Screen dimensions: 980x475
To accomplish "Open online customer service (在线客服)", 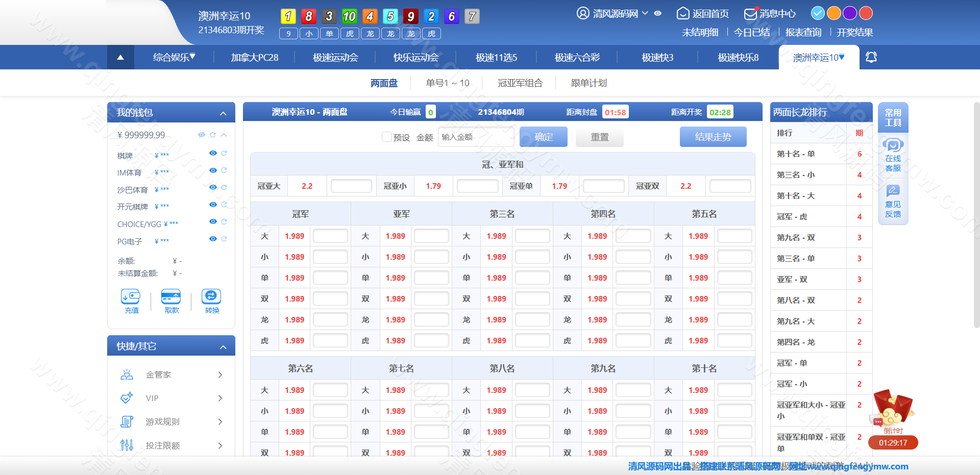I will tap(893, 155).
